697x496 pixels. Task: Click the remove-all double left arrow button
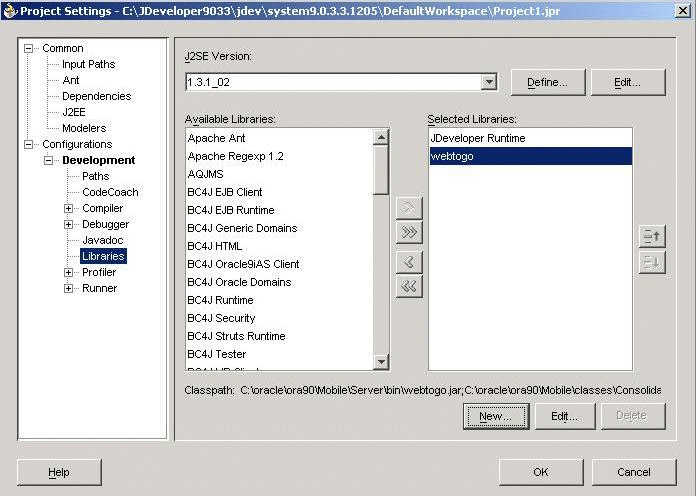409,286
